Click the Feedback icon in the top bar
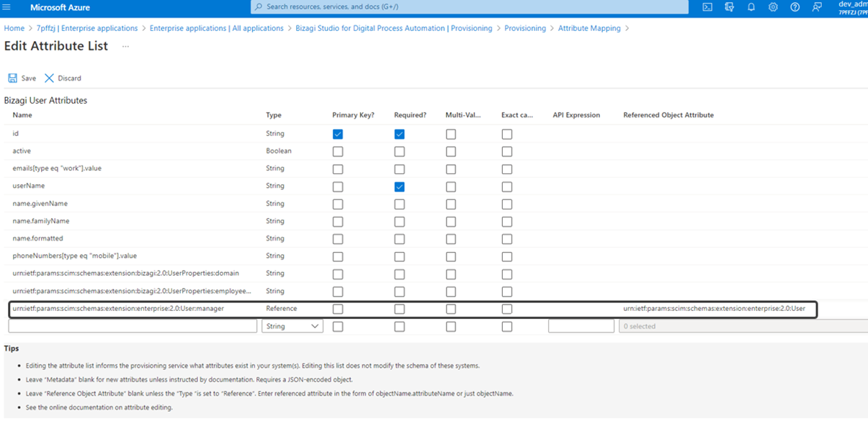868x424 pixels. pos(817,7)
